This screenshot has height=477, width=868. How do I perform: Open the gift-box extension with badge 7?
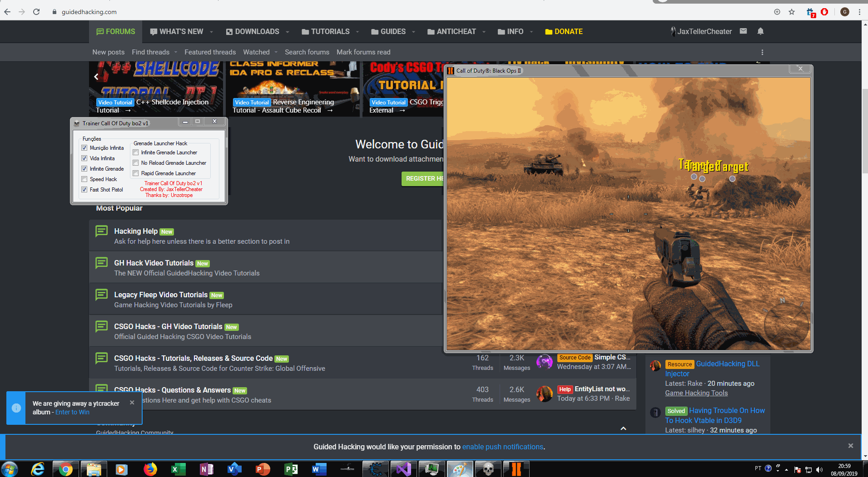811,12
